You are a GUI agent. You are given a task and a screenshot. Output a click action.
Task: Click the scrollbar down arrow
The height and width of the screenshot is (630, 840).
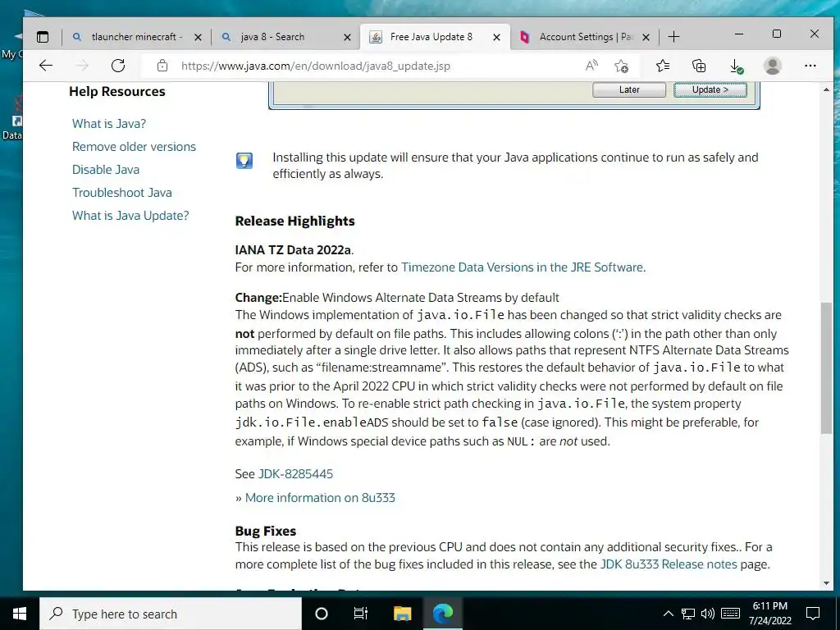(x=826, y=583)
